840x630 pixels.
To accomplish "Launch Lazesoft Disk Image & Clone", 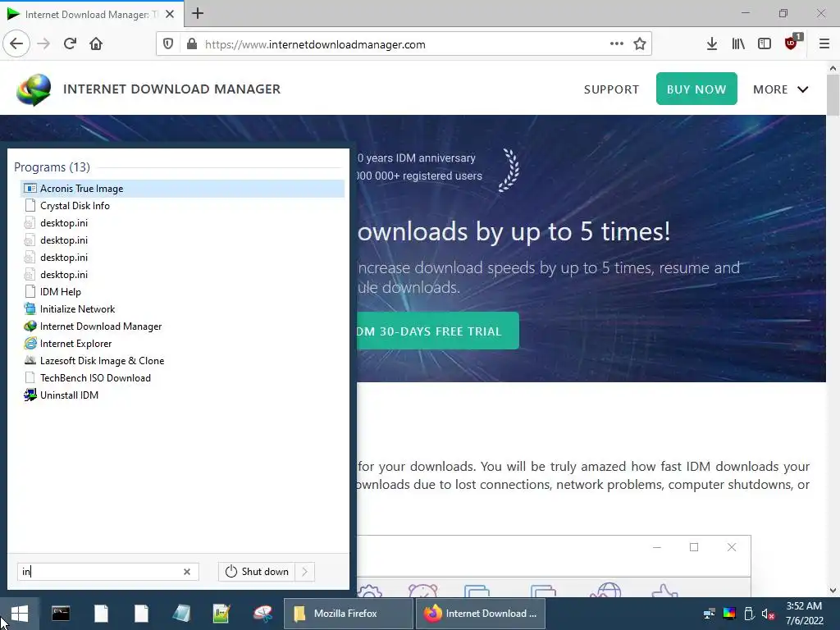I will tap(183, 361).
